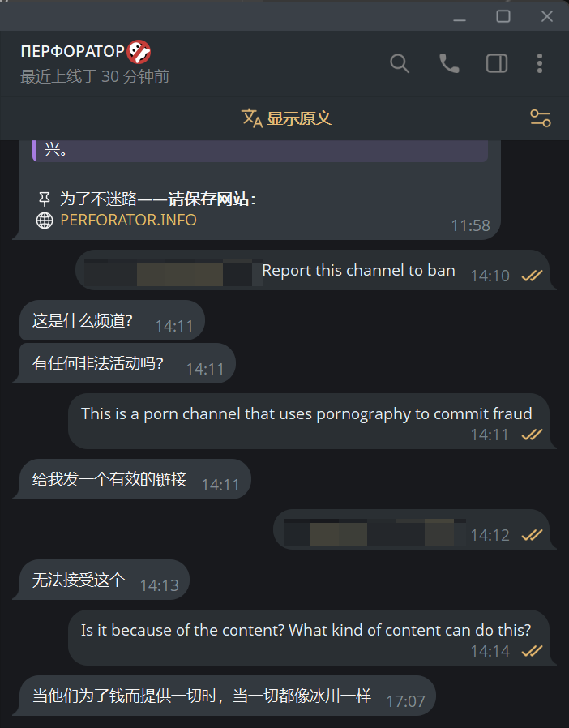Click the translate icon beside 显示原文
The height and width of the screenshot is (728, 569).
click(252, 118)
